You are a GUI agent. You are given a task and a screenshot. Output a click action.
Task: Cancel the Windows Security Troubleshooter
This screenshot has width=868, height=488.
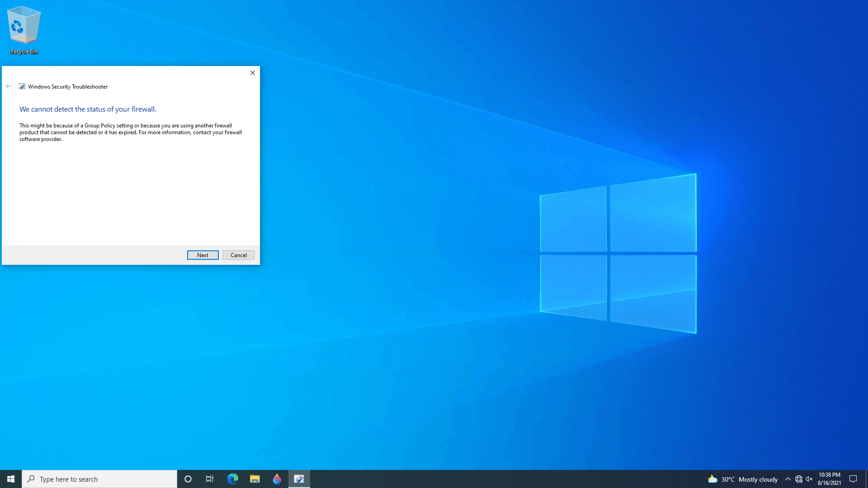pos(238,255)
